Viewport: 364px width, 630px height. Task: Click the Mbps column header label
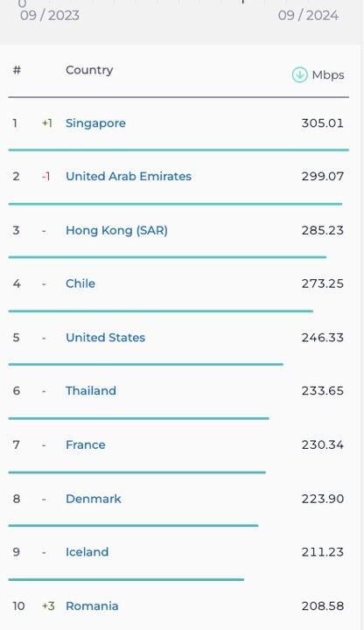pyautogui.click(x=328, y=75)
